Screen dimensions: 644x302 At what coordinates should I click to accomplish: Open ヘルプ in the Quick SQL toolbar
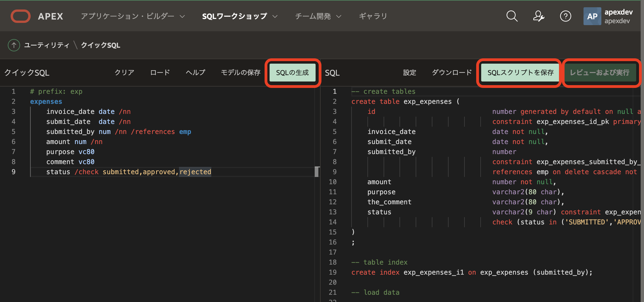click(x=195, y=73)
